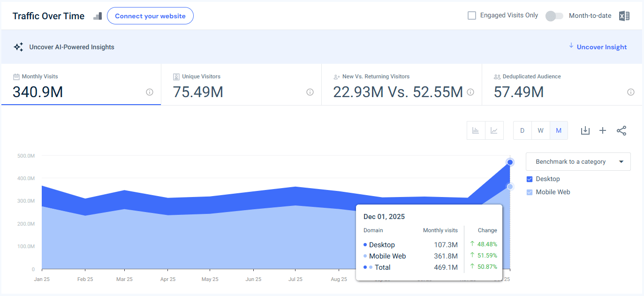
Task: Click the add comparison plus icon
Action: (x=603, y=130)
